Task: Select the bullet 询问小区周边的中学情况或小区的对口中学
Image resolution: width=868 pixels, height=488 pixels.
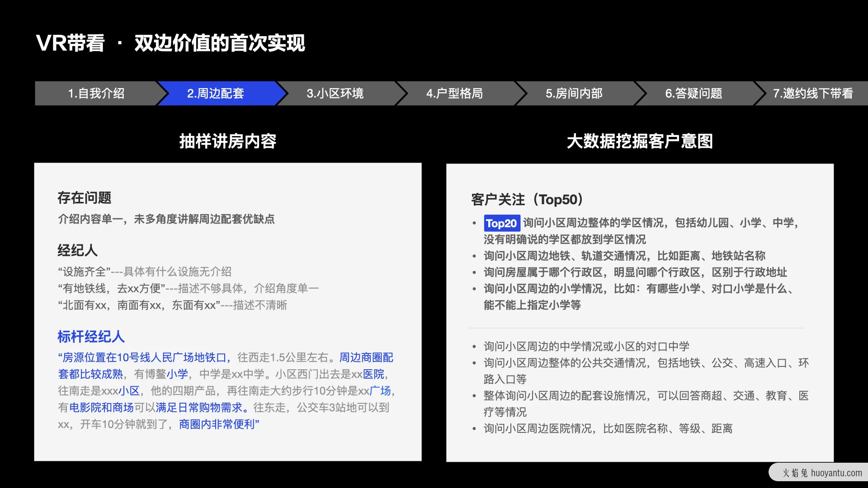Action: click(586, 347)
